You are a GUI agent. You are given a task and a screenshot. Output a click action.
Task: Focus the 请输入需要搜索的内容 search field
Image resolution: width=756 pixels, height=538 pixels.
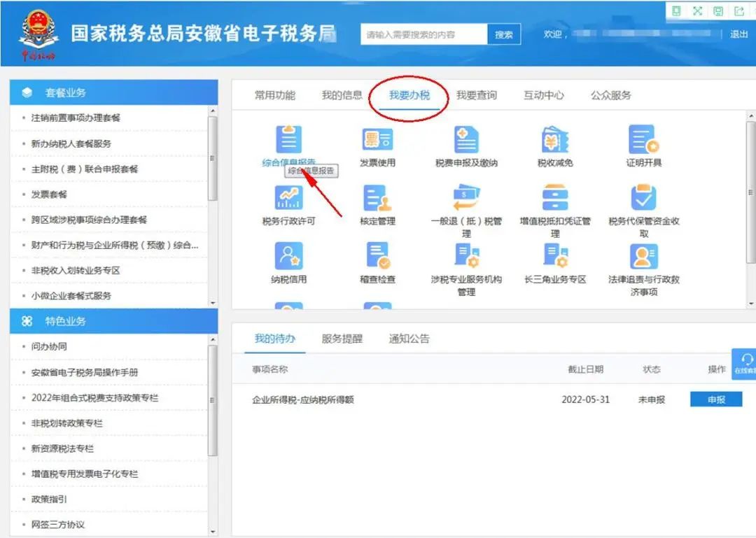click(423, 34)
